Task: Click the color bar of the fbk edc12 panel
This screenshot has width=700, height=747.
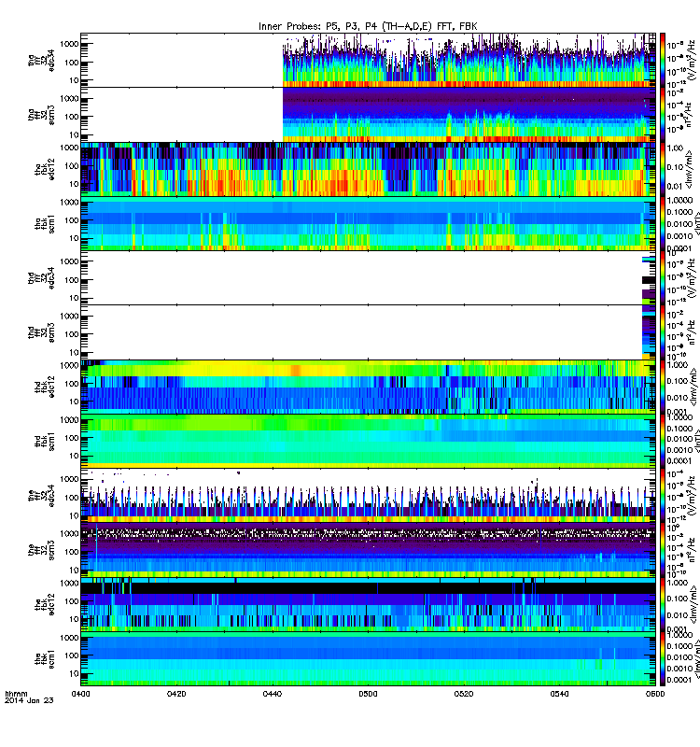Action: pyautogui.click(x=663, y=604)
